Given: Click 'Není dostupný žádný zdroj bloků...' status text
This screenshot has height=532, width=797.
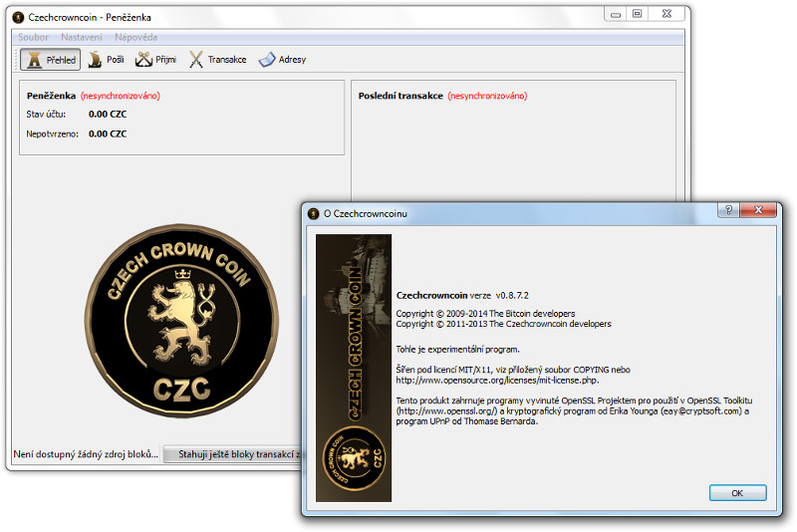Looking at the screenshot, I should coord(86,454).
